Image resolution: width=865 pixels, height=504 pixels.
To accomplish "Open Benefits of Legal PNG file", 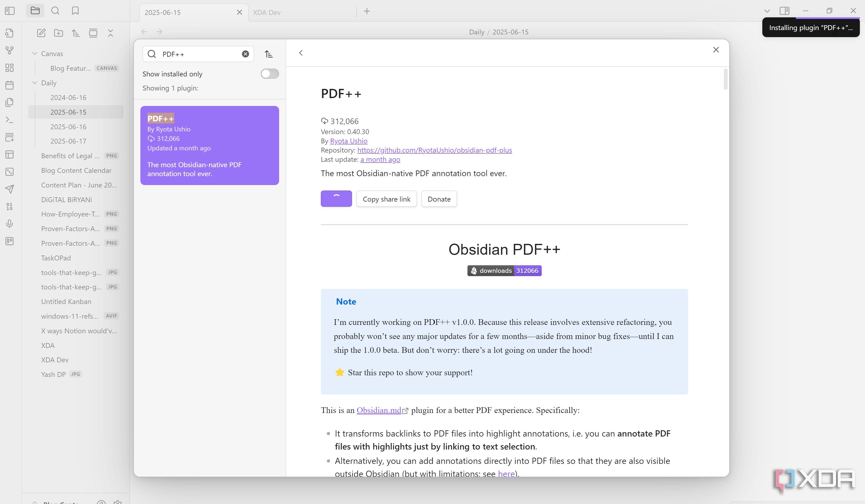I will [x=76, y=156].
